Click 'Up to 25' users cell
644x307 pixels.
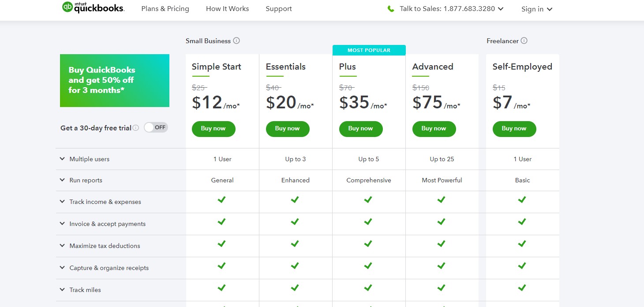pyautogui.click(x=442, y=159)
